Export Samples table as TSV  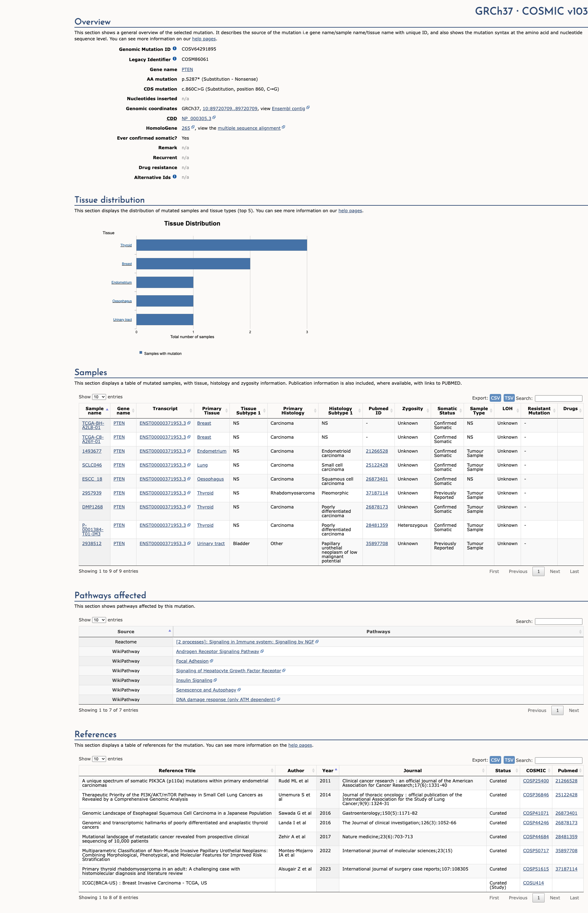click(x=509, y=398)
